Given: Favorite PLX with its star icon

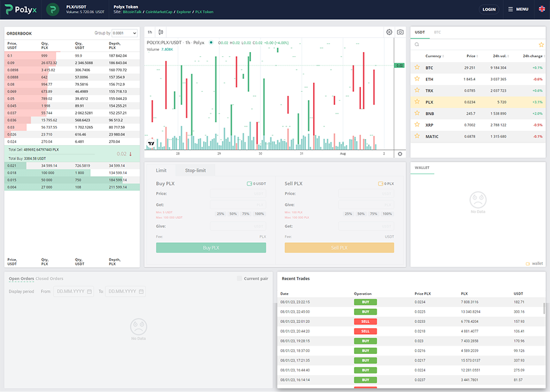Looking at the screenshot, I should pyautogui.click(x=417, y=102).
